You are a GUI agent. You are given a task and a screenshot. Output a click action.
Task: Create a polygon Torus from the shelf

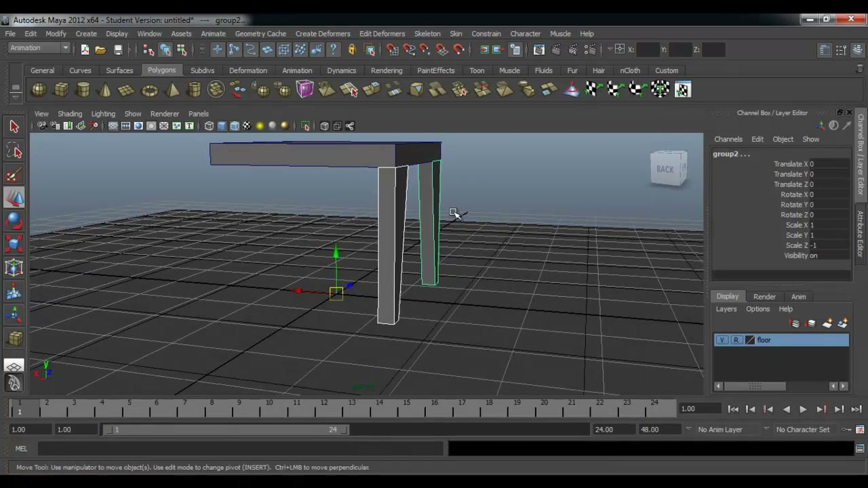[x=149, y=89]
